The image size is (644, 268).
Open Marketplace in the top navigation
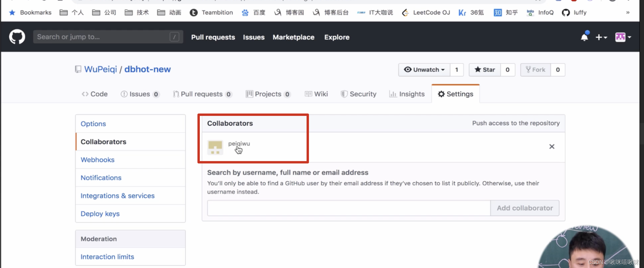click(293, 37)
